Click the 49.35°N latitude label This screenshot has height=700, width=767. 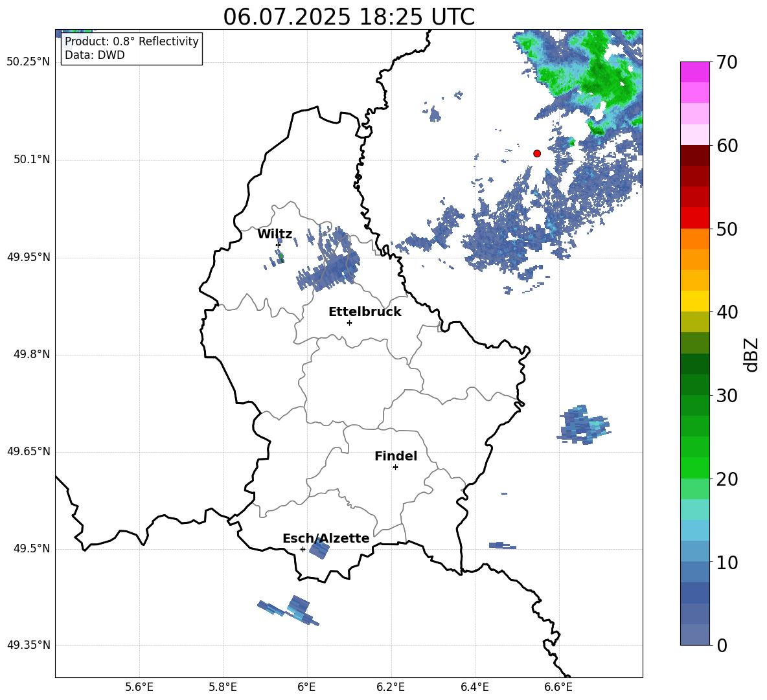click(x=29, y=645)
